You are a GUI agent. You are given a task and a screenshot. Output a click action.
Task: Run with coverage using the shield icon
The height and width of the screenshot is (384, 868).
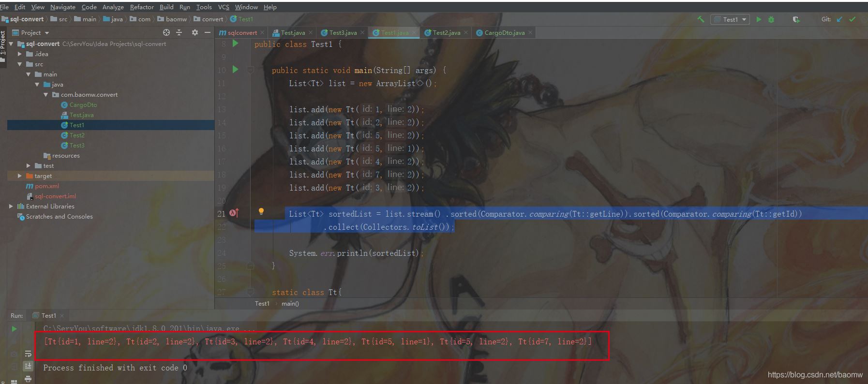(x=796, y=19)
